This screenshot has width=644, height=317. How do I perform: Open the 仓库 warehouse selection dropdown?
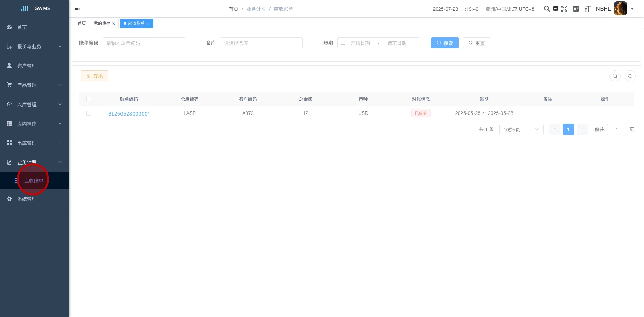[261, 43]
